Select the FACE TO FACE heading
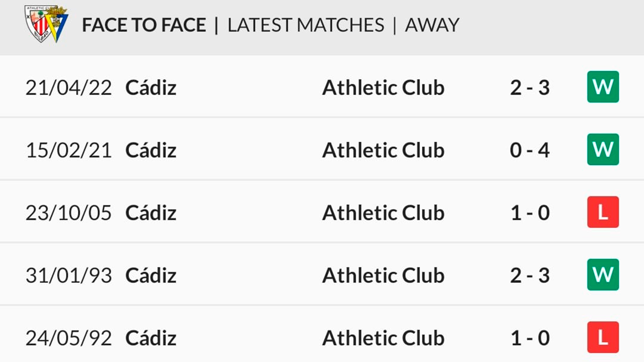This screenshot has height=362, width=644. [144, 25]
